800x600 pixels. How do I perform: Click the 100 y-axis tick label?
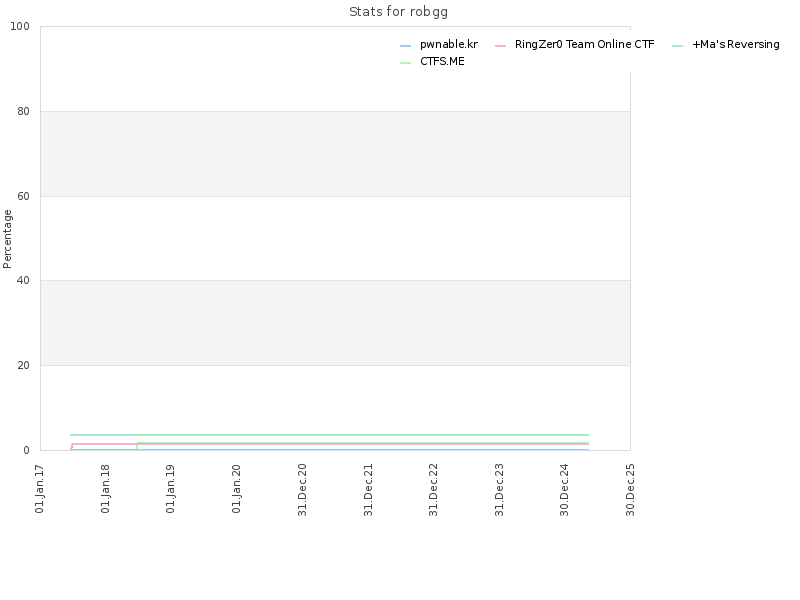[x=20, y=27]
